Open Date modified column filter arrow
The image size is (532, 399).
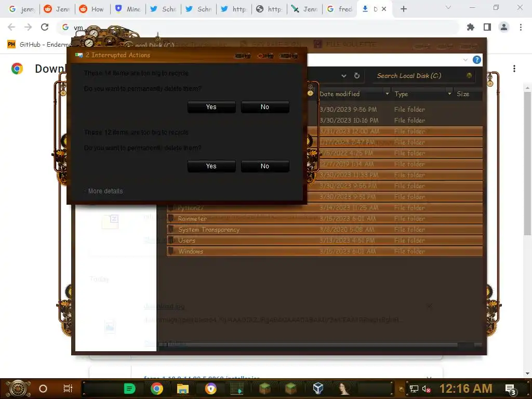pyautogui.click(x=387, y=94)
